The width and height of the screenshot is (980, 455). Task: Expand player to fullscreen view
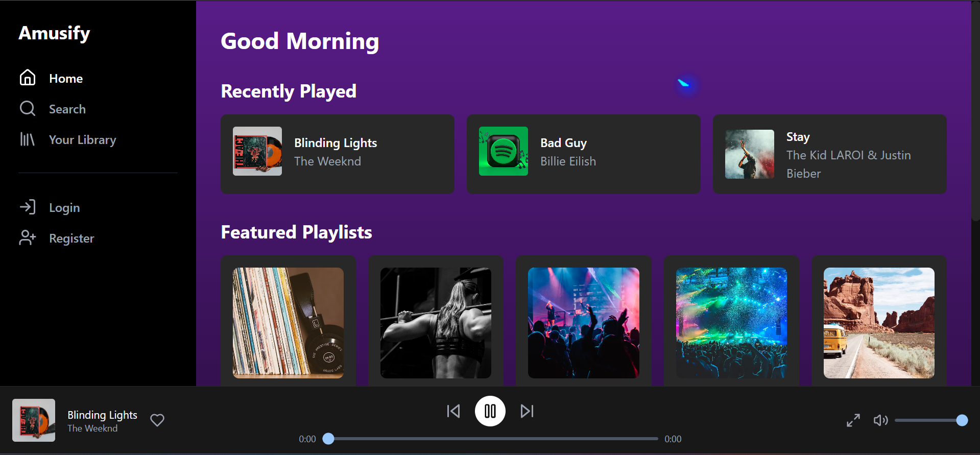click(853, 420)
